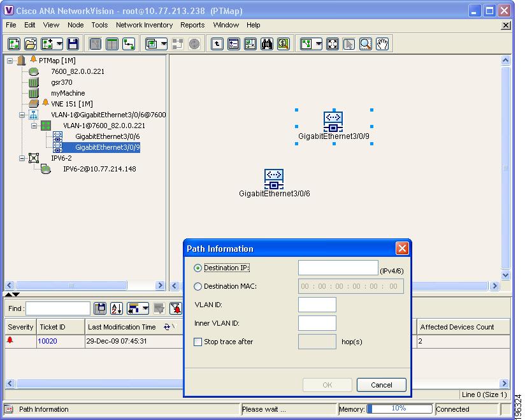Activate the selection pointer tool

[349, 44]
